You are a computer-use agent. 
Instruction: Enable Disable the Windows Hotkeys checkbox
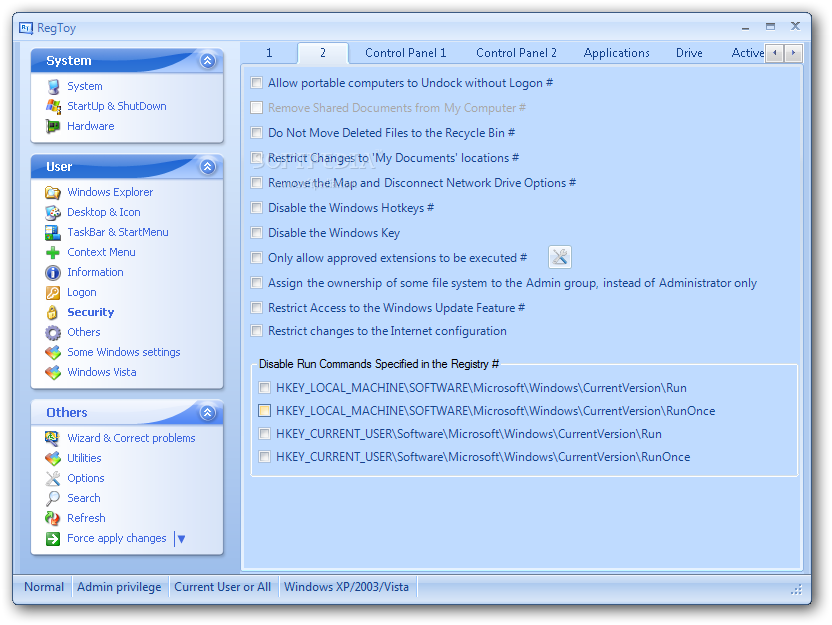click(257, 207)
